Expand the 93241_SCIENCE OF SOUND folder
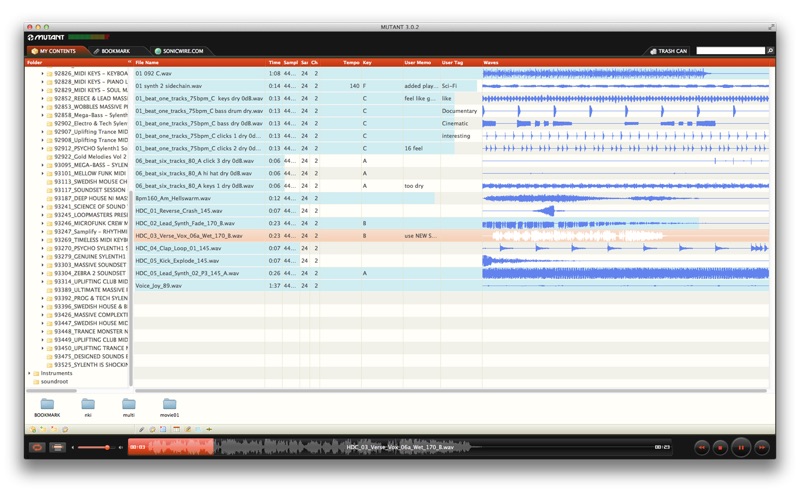The width and height of the screenshot is (800, 500). click(43, 207)
